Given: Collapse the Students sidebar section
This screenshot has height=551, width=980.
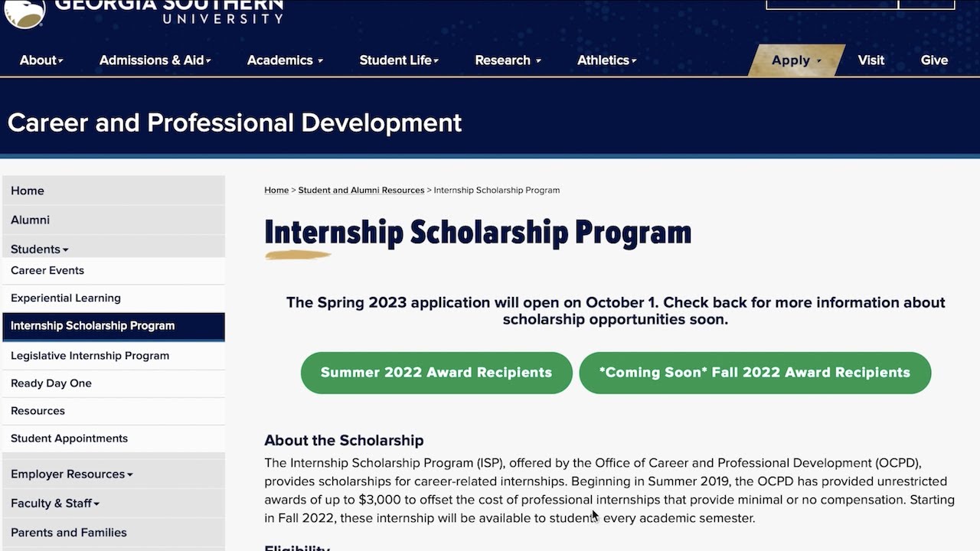Looking at the screenshot, I should coord(40,249).
